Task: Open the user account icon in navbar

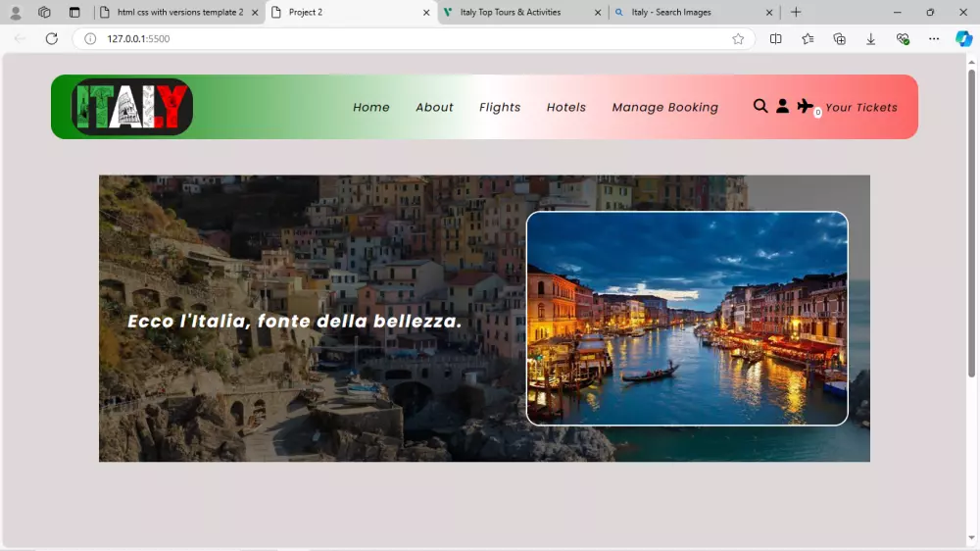Action: tap(782, 106)
